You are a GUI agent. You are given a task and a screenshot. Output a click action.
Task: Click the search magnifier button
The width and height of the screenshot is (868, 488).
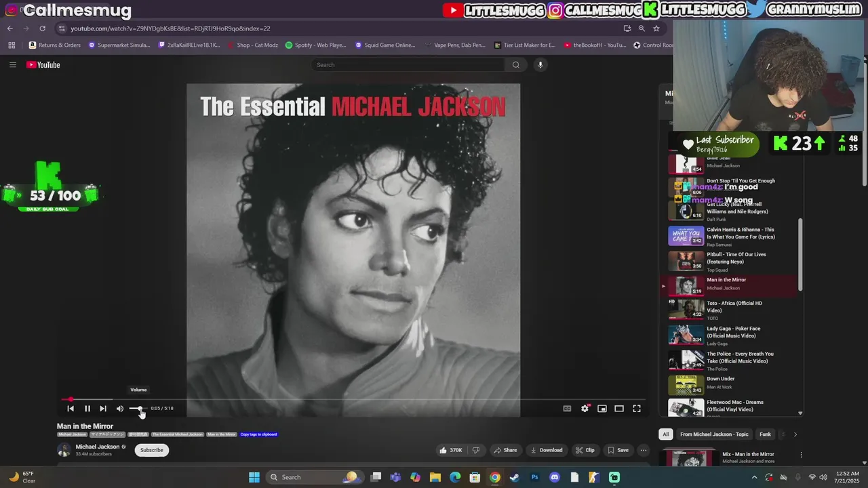pos(516,65)
